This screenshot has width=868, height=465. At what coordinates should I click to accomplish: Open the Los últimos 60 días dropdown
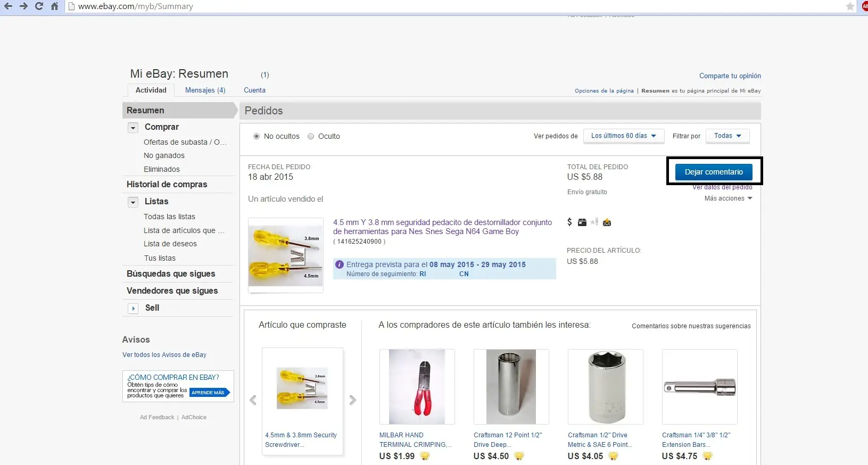(624, 136)
